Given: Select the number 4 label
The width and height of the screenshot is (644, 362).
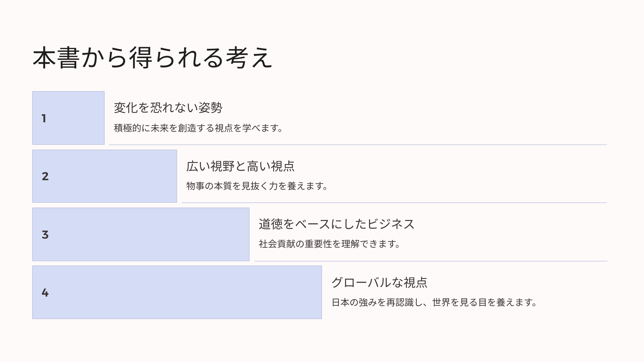Looking at the screenshot, I should click(x=45, y=293).
